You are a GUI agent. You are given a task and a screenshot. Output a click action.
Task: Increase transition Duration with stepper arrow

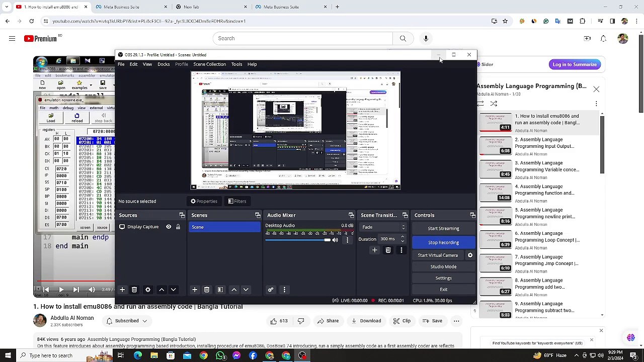click(x=403, y=237)
